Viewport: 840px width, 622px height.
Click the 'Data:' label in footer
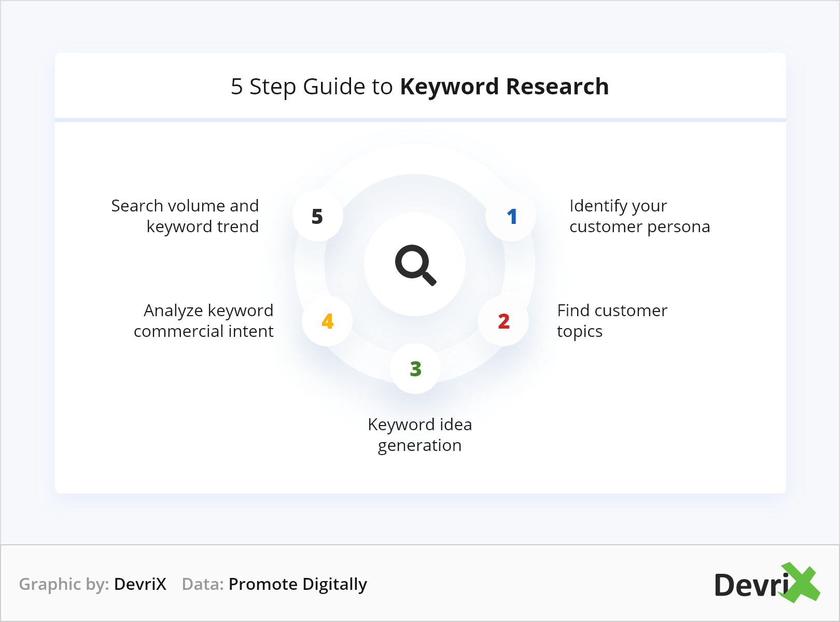tap(203, 584)
